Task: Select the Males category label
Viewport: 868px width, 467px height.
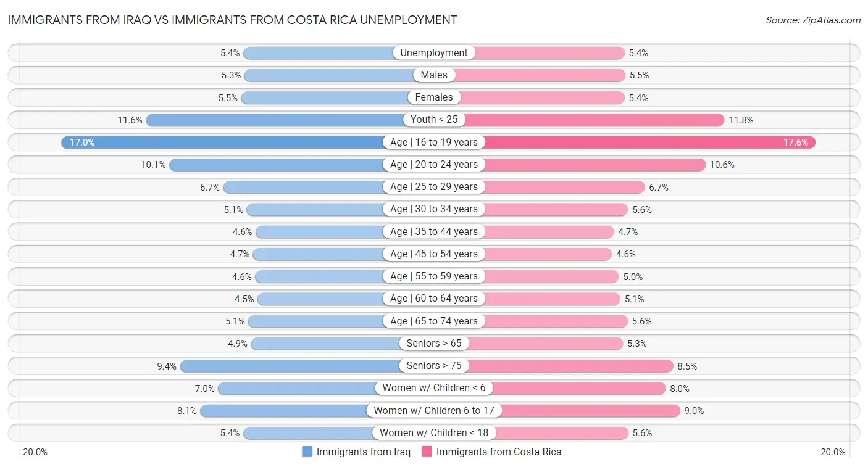Action: 434,75
